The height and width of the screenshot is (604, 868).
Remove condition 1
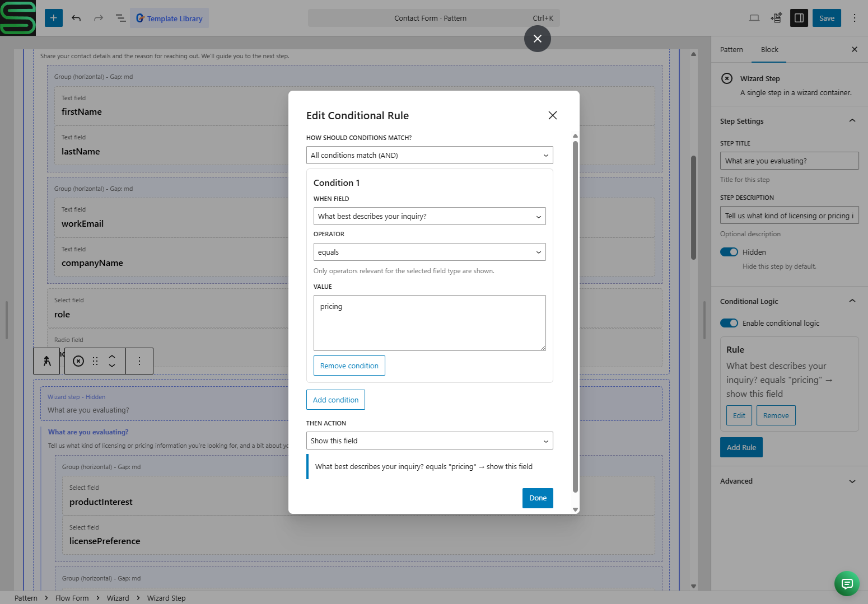(x=349, y=366)
